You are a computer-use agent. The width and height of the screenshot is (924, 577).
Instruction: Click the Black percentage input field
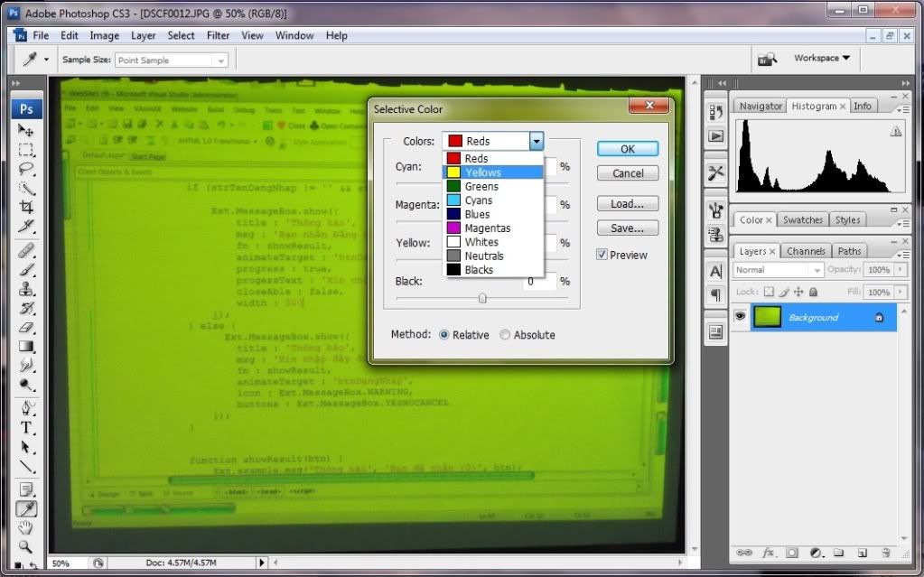pyautogui.click(x=540, y=282)
